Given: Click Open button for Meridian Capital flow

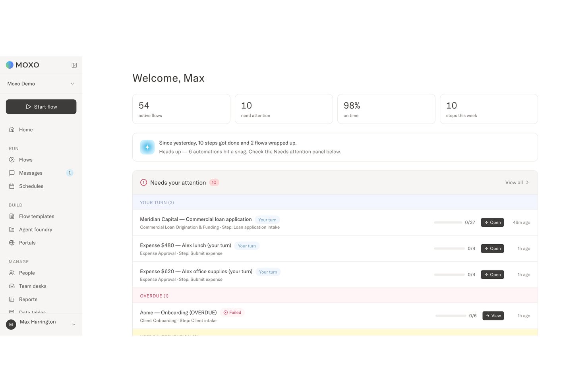Looking at the screenshot, I should pyautogui.click(x=492, y=222).
